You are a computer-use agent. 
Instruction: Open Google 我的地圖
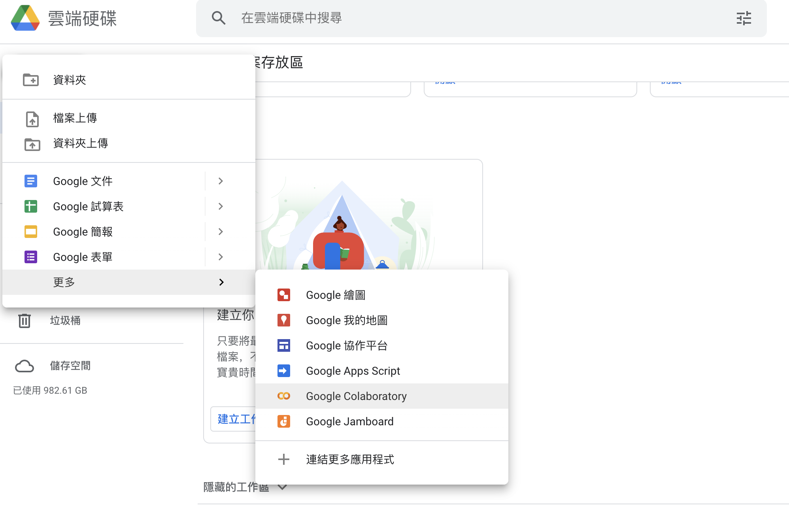click(x=347, y=320)
